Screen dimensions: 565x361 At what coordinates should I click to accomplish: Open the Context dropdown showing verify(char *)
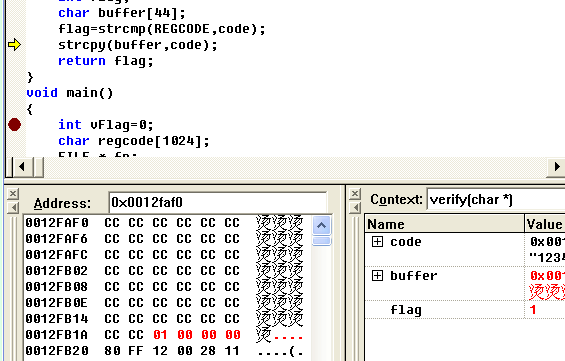point(496,200)
